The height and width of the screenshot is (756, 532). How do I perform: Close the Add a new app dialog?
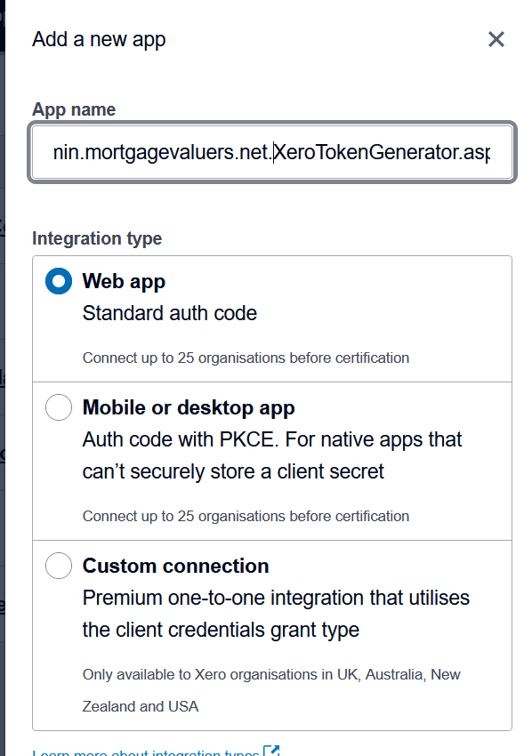[496, 39]
